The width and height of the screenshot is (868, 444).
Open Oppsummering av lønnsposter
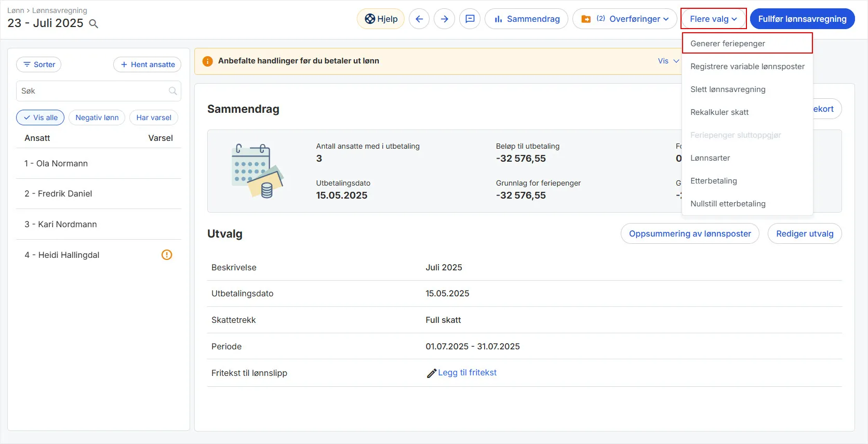pyautogui.click(x=689, y=234)
